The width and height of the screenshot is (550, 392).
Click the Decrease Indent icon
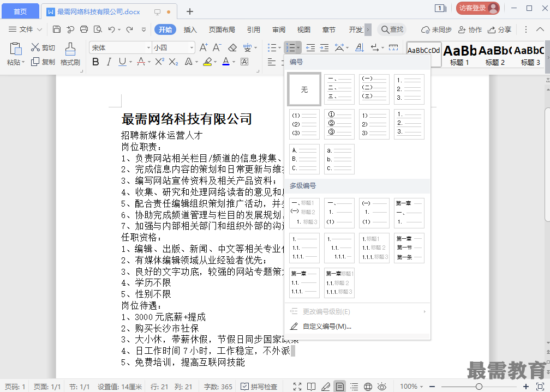310,47
